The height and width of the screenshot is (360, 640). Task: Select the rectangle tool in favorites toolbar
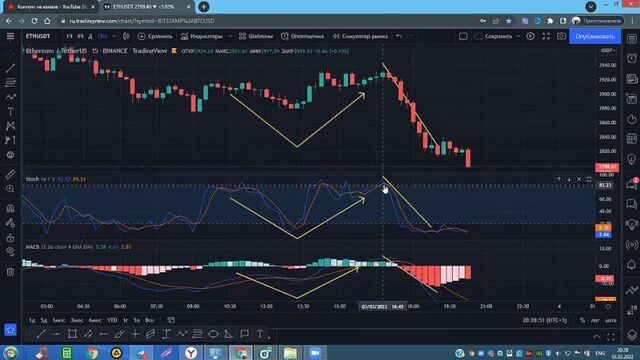point(72,334)
